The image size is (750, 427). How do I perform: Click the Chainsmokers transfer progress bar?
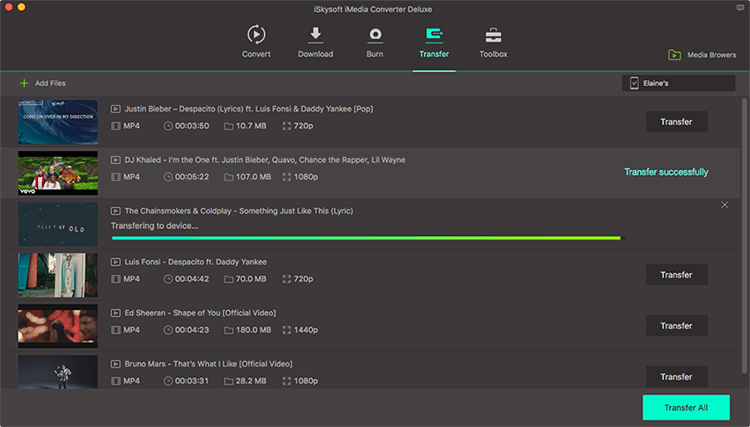point(368,238)
